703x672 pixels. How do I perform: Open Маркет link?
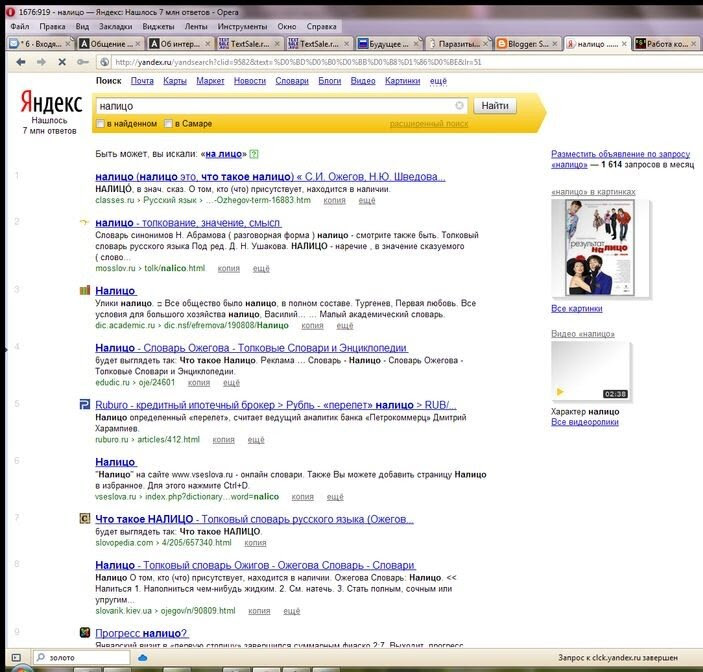(x=210, y=81)
